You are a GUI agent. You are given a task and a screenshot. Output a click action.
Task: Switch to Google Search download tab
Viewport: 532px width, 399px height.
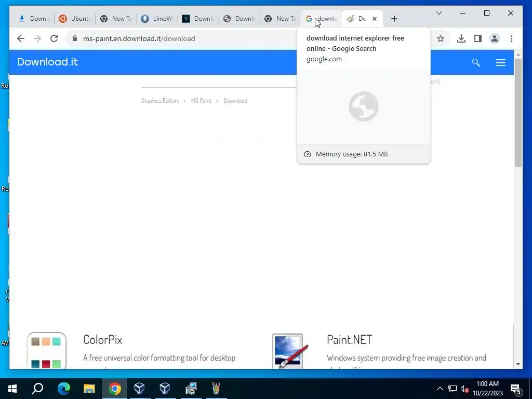coord(321,19)
